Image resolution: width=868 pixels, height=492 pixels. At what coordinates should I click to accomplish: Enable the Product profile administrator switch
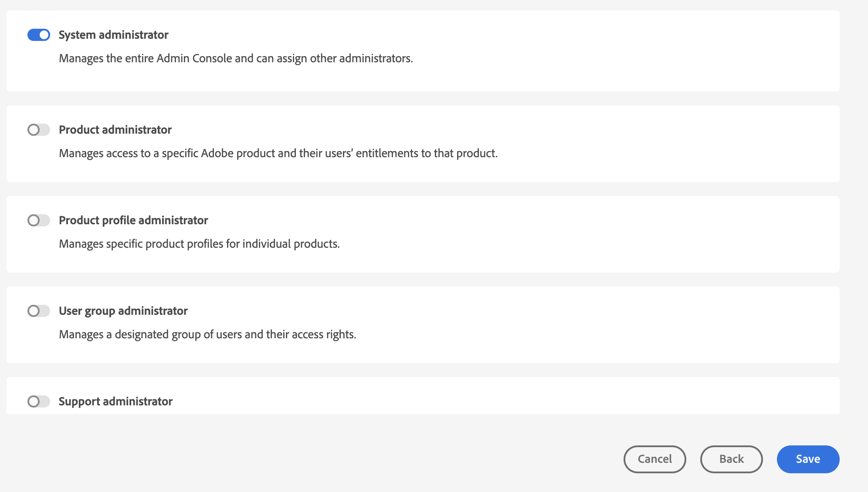pyautogui.click(x=39, y=220)
